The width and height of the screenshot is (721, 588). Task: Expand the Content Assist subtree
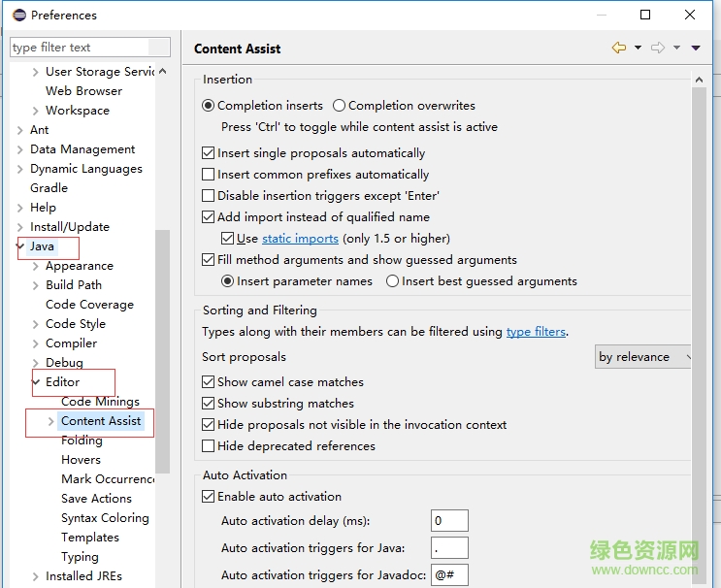click(x=51, y=421)
